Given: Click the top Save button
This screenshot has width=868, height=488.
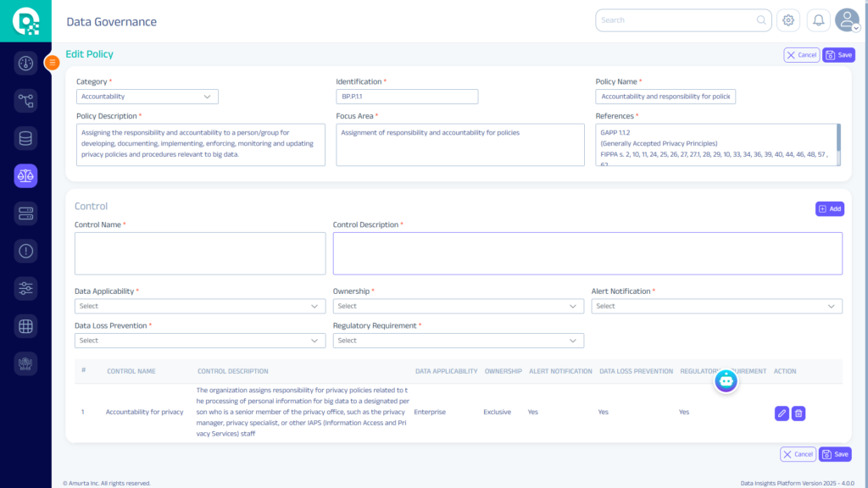Looking at the screenshot, I should click(x=838, y=55).
